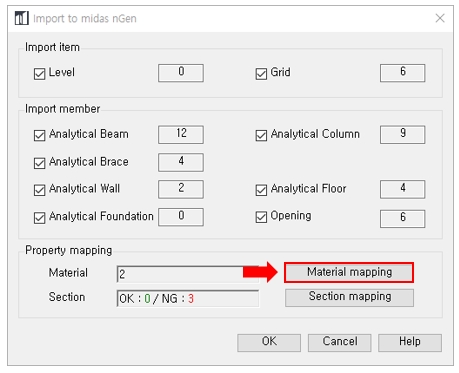Click the Analytical Wall count box showing 2
459x373 pixels.
pyautogui.click(x=181, y=189)
